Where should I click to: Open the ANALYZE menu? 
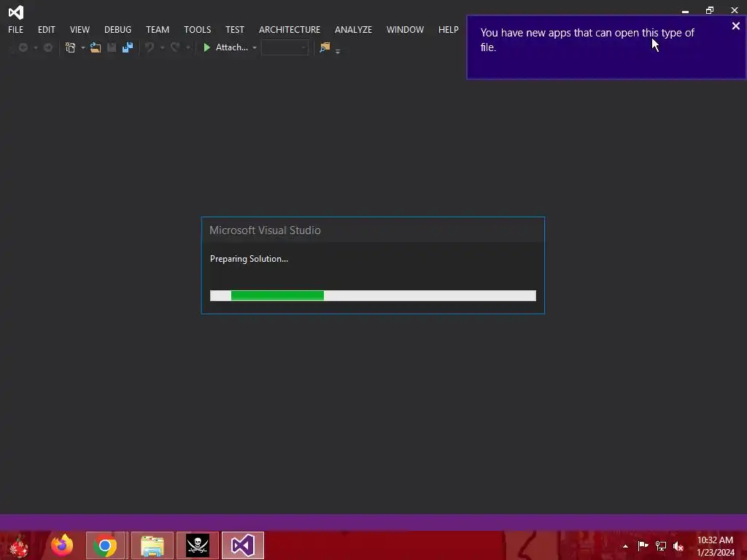point(354,29)
